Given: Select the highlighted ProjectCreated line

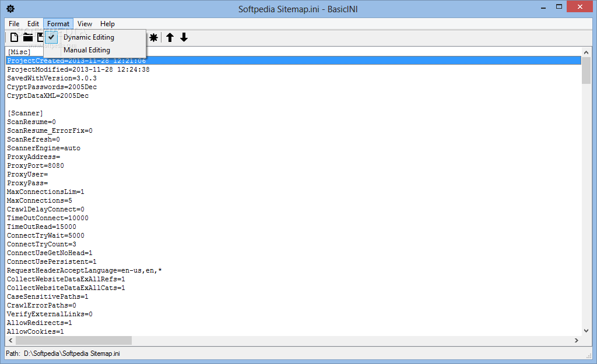Looking at the screenshot, I should click(x=294, y=61).
